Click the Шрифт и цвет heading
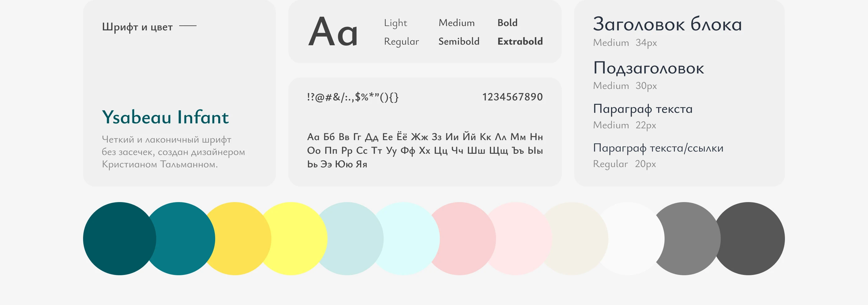The image size is (868, 305). [137, 27]
